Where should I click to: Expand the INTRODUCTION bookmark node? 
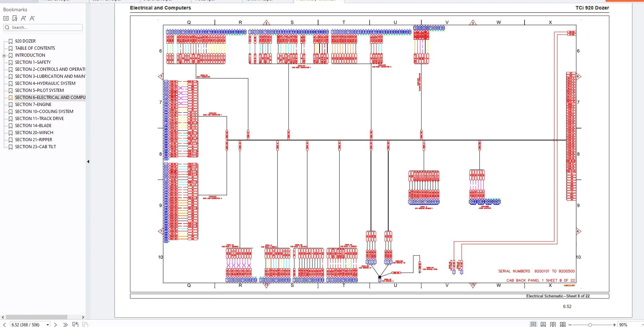point(4,56)
